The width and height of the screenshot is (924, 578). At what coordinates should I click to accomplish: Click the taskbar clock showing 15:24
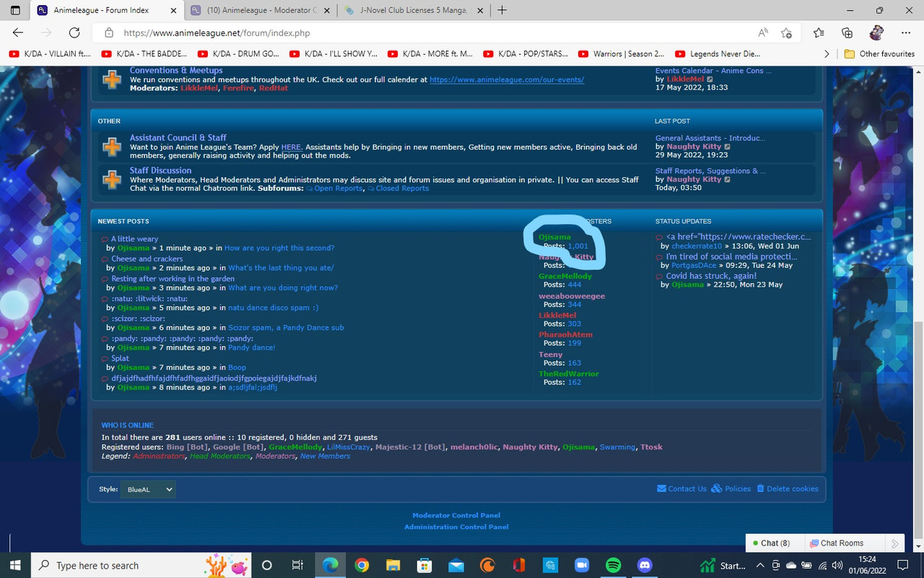click(x=867, y=565)
